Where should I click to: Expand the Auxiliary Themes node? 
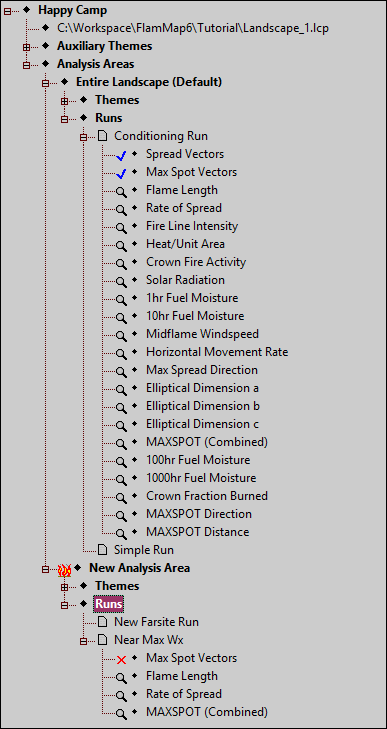27,47
